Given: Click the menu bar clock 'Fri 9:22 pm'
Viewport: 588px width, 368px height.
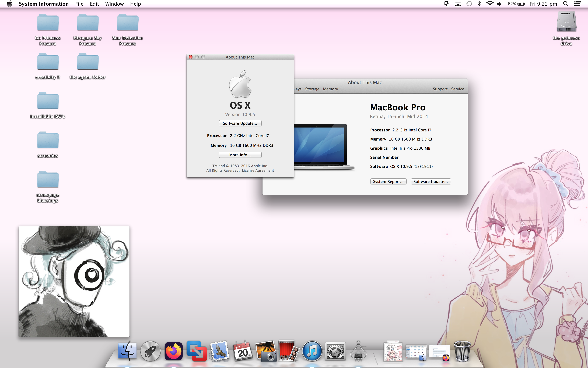Looking at the screenshot, I should coord(543,4).
